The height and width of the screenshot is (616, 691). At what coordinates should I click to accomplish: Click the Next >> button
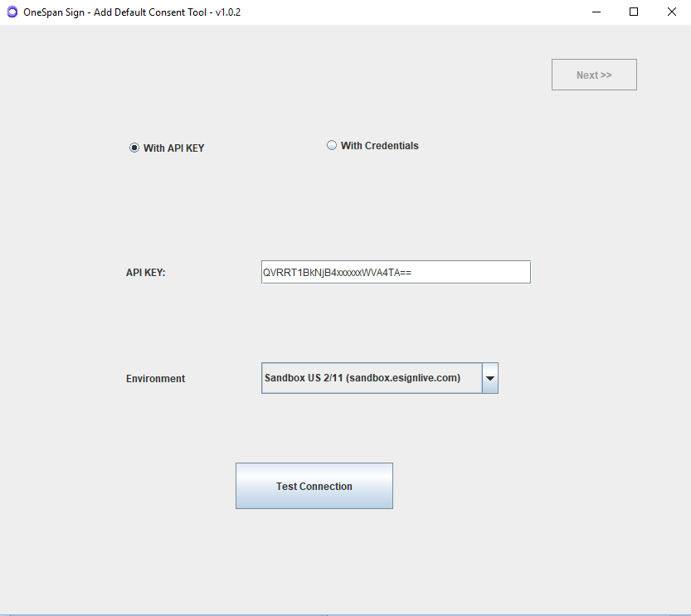[x=594, y=75]
